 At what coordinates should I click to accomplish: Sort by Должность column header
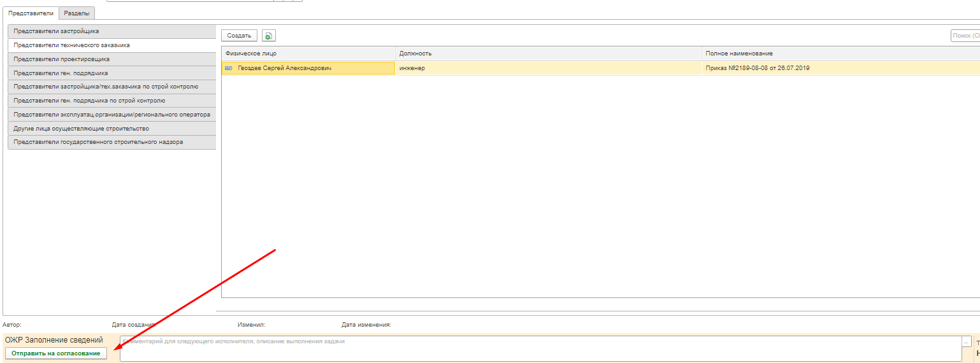click(x=549, y=53)
